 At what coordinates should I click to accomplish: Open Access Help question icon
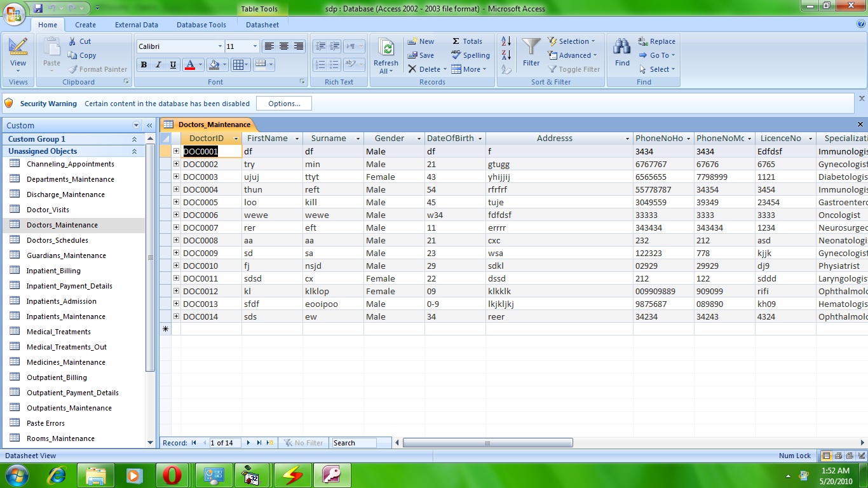pos(861,24)
